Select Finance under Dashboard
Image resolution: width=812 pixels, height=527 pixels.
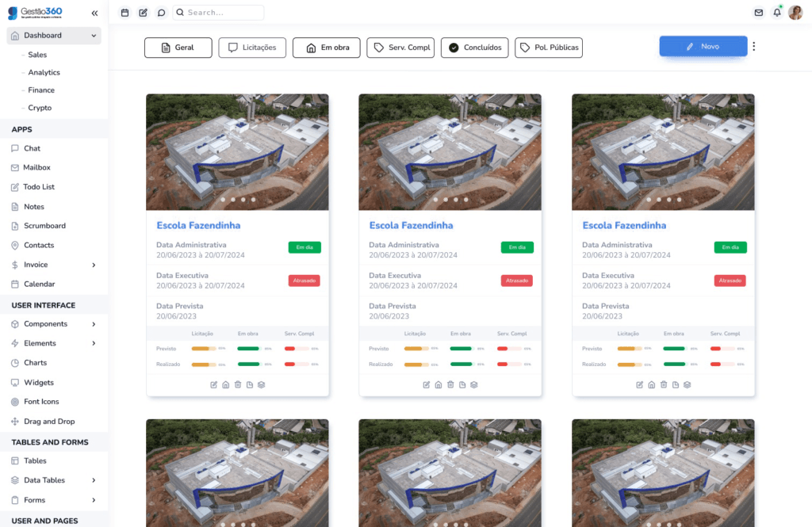tap(41, 90)
